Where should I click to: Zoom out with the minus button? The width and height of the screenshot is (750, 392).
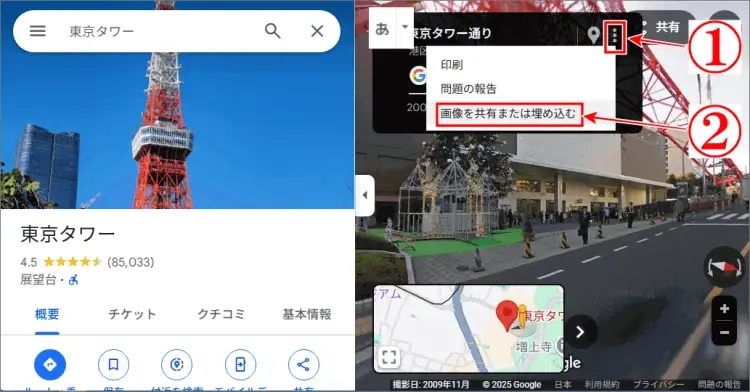tap(725, 333)
